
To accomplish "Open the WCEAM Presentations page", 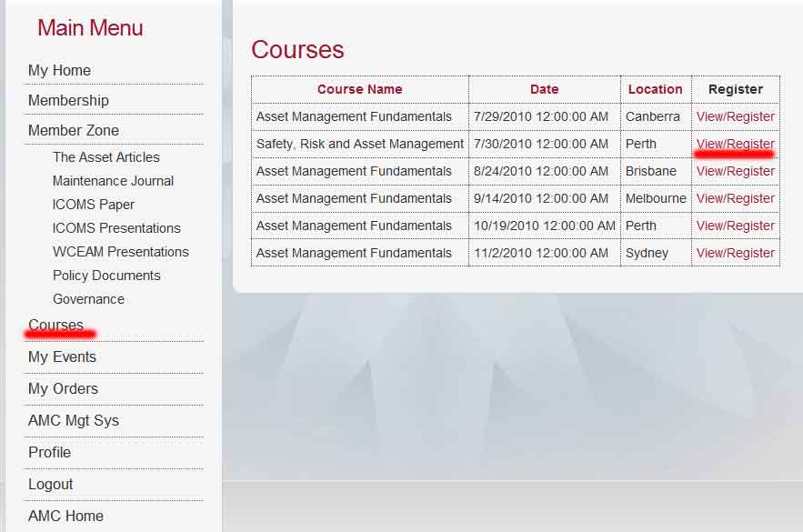I will point(121,251).
